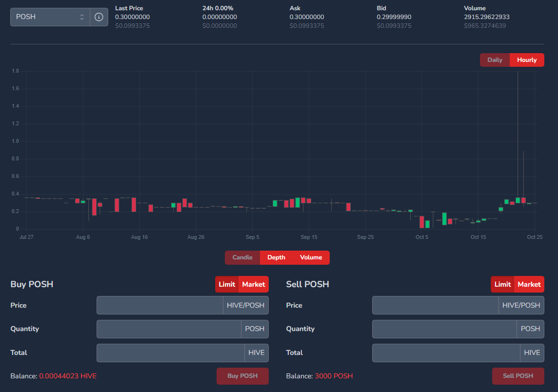558x392 pixels.
Task: Choose Limit order in Buy POSH
Action: point(227,284)
